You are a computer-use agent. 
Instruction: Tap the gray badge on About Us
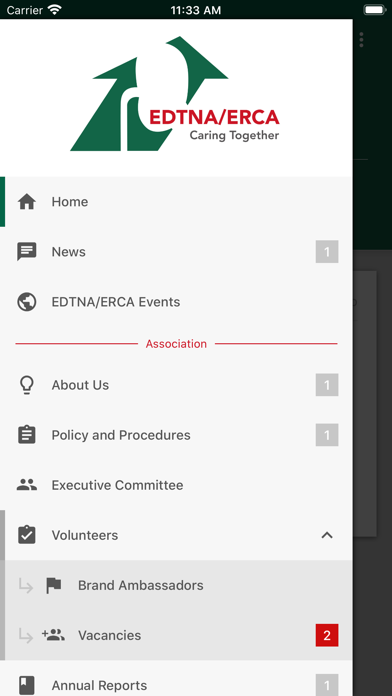327,385
